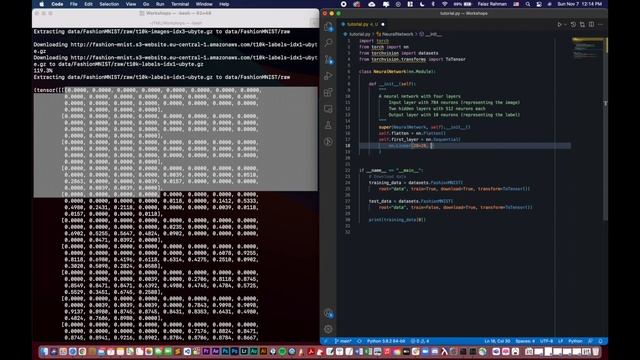Open editor More Actions ellipsis
640x360 pixels.
pyautogui.click(x=600, y=24)
